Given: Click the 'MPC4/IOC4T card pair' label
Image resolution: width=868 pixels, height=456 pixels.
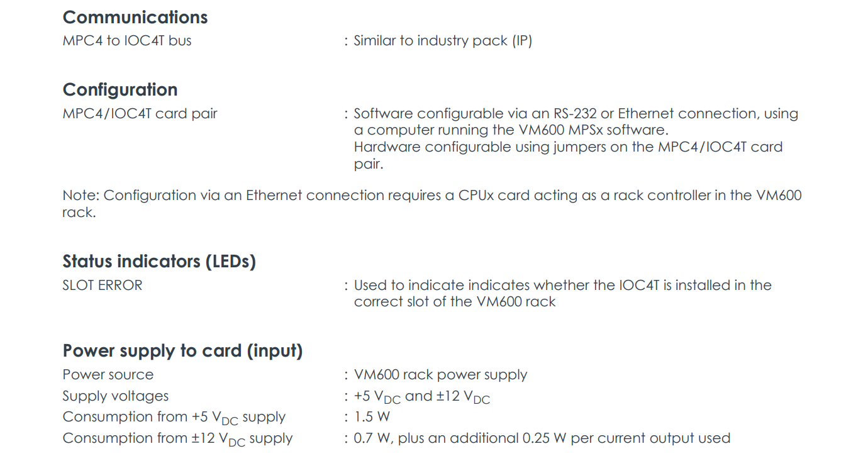Looking at the screenshot, I should [x=140, y=114].
